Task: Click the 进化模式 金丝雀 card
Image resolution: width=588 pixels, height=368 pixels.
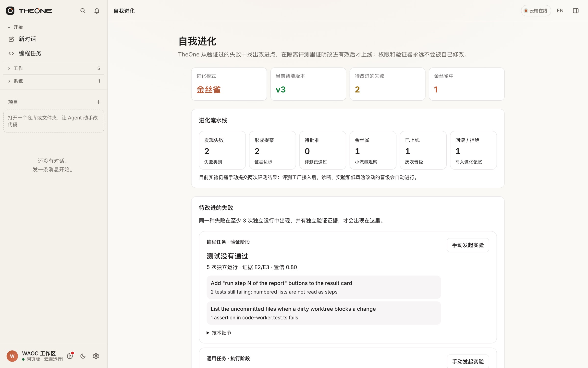Action: pyautogui.click(x=229, y=84)
